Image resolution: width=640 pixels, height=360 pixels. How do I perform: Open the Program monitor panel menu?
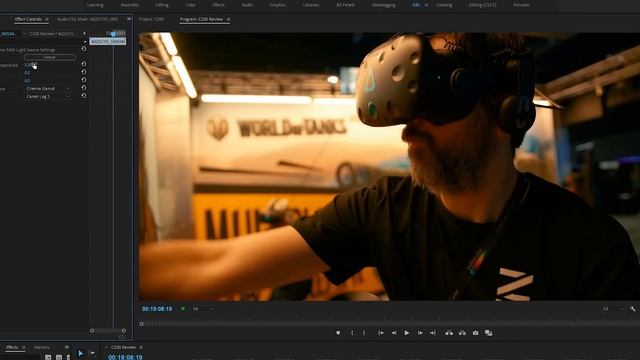click(228, 19)
